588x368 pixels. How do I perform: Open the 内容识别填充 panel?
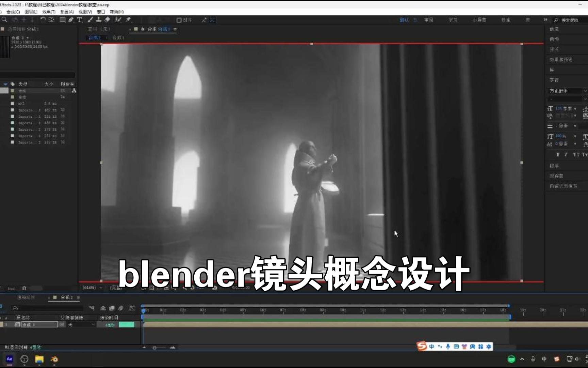point(563,186)
